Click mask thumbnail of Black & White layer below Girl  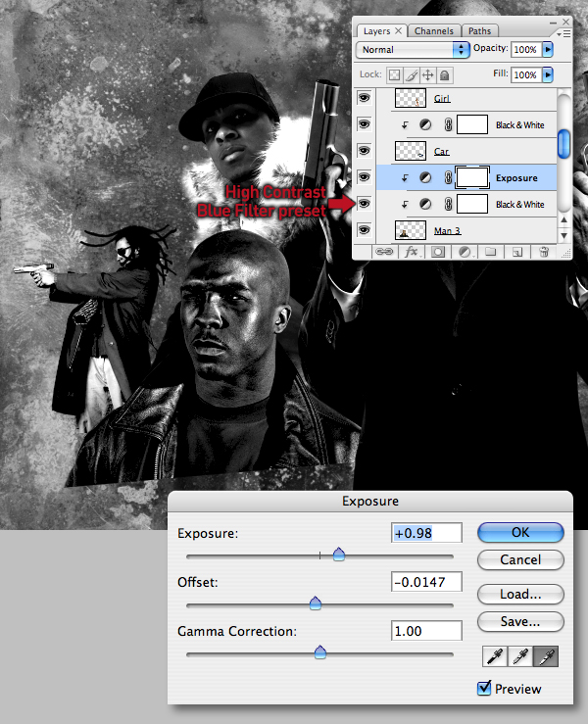tap(472, 124)
